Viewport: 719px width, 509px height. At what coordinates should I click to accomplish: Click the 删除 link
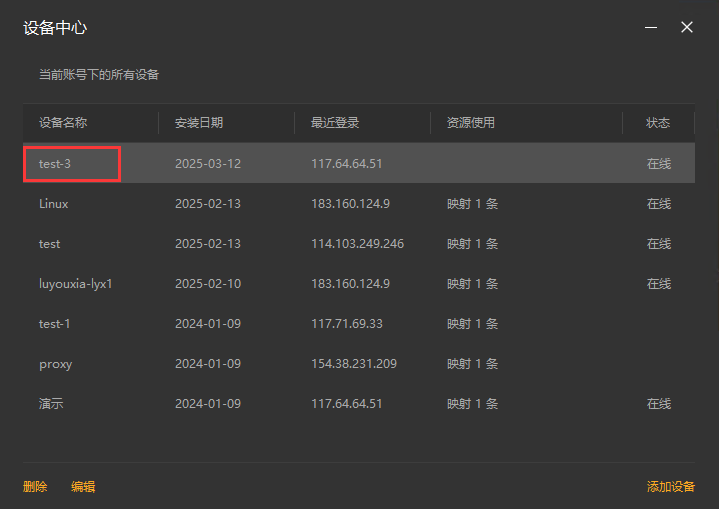click(x=35, y=487)
